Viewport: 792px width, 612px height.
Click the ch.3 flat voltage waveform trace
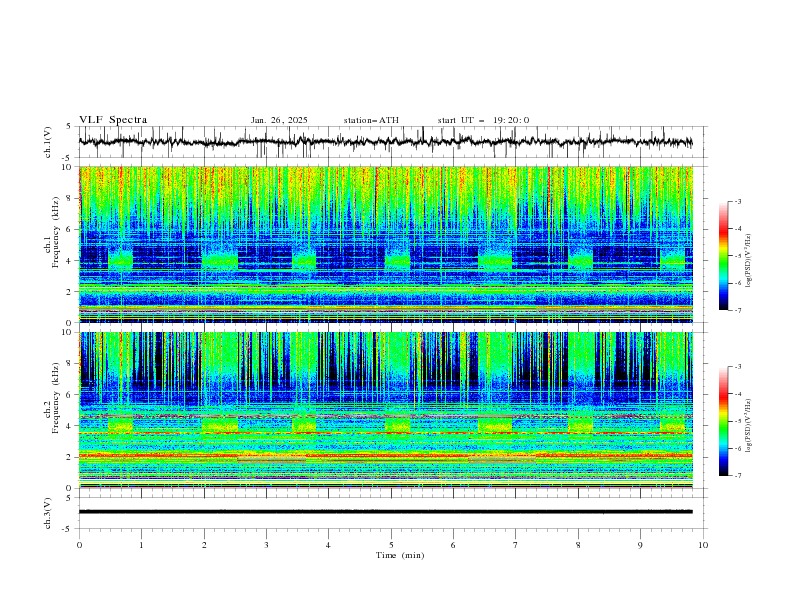[385, 512]
